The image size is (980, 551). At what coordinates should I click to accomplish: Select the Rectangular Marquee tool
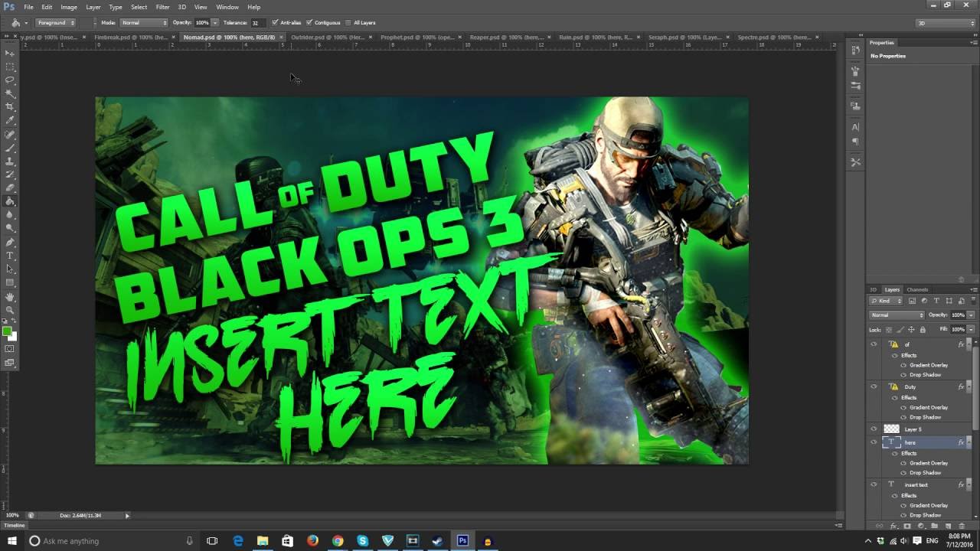click(x=10, y=67)
